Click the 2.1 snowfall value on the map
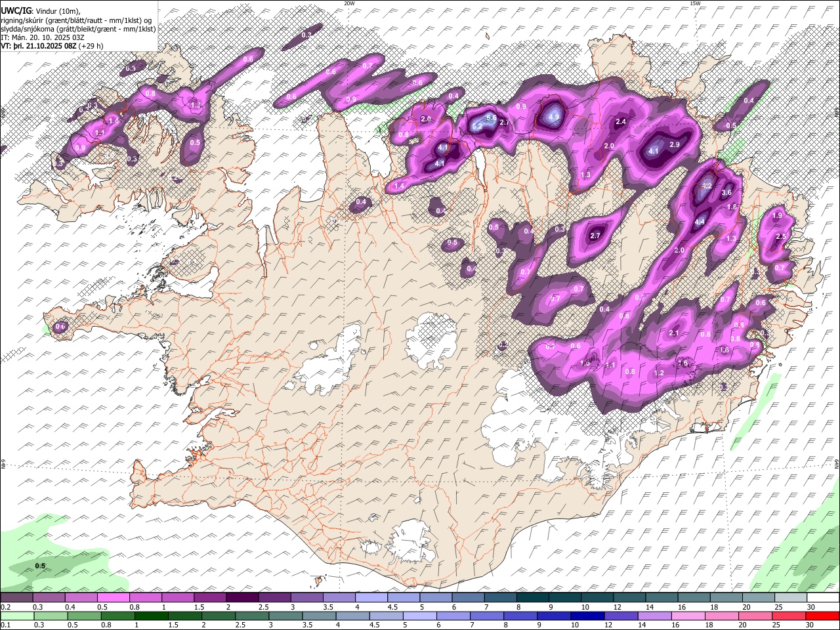Image resolution: width=840 pixels, height=630 pixels. (x=673, y=333)
